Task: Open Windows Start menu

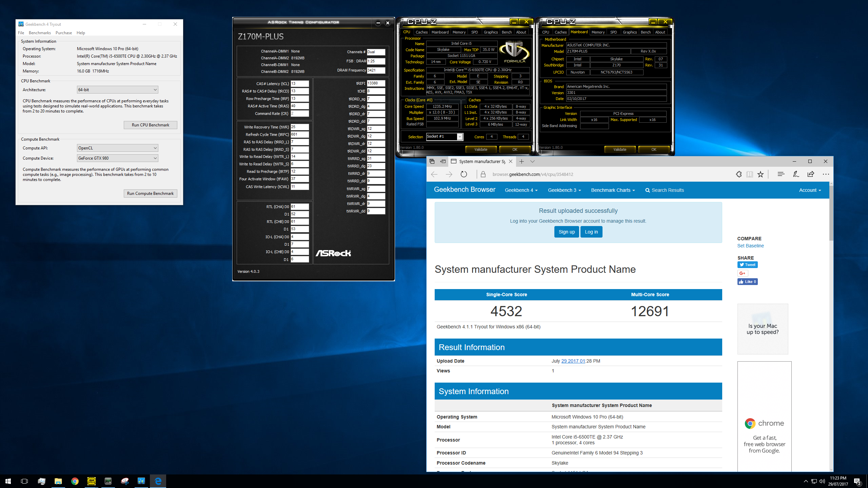Action: tap(8, 481)
